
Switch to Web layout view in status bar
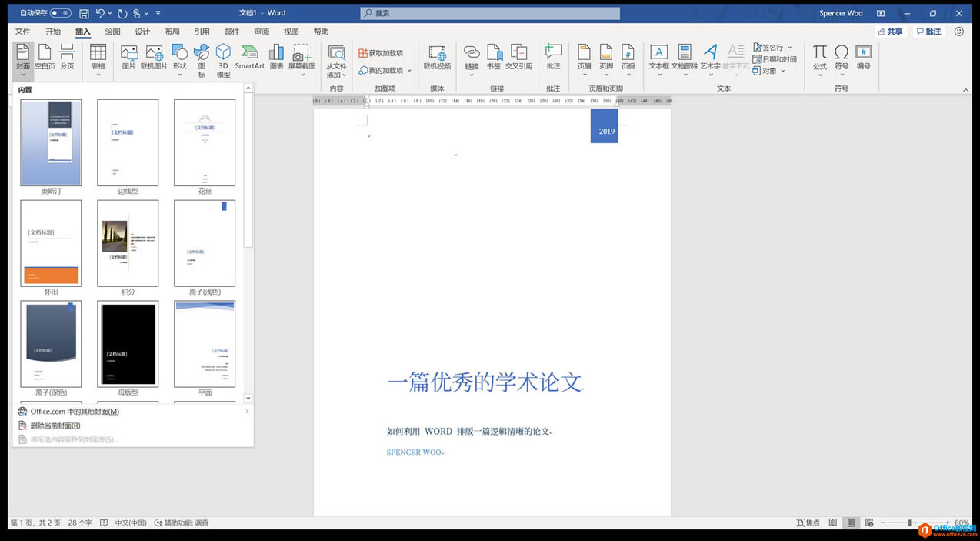[869, 523]
